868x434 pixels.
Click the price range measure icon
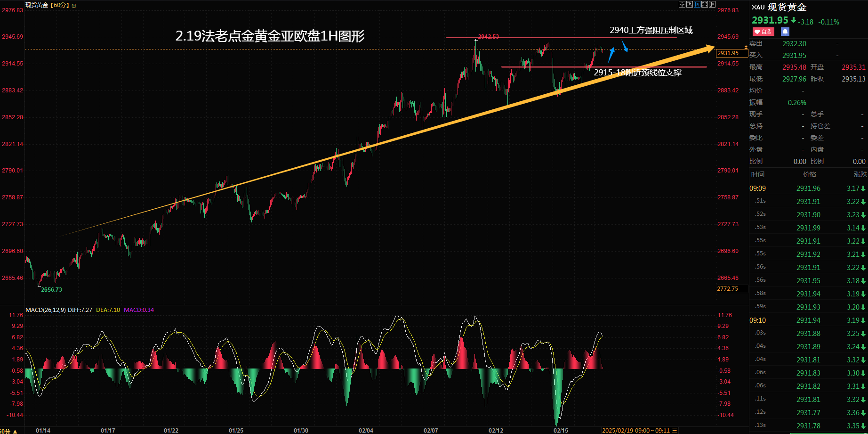click(689, 5)
